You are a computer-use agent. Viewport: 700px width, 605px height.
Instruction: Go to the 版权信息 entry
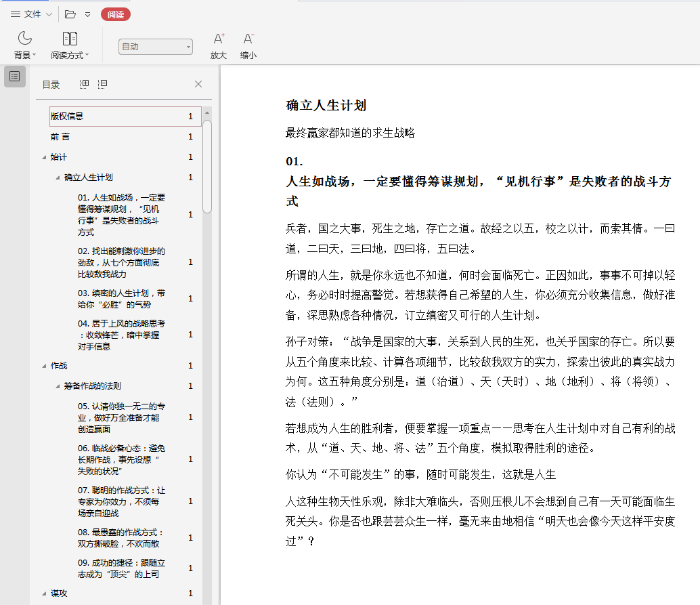click(67, 117)
